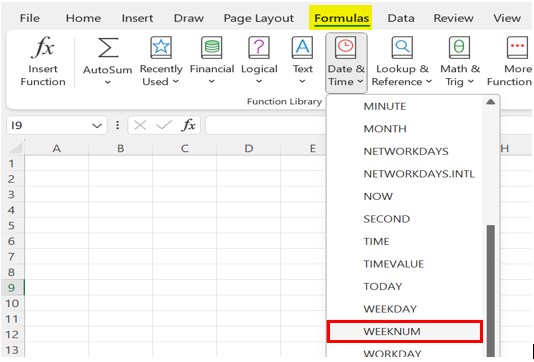Select row 1 header
534x362 pixels.
pos(12,163)
